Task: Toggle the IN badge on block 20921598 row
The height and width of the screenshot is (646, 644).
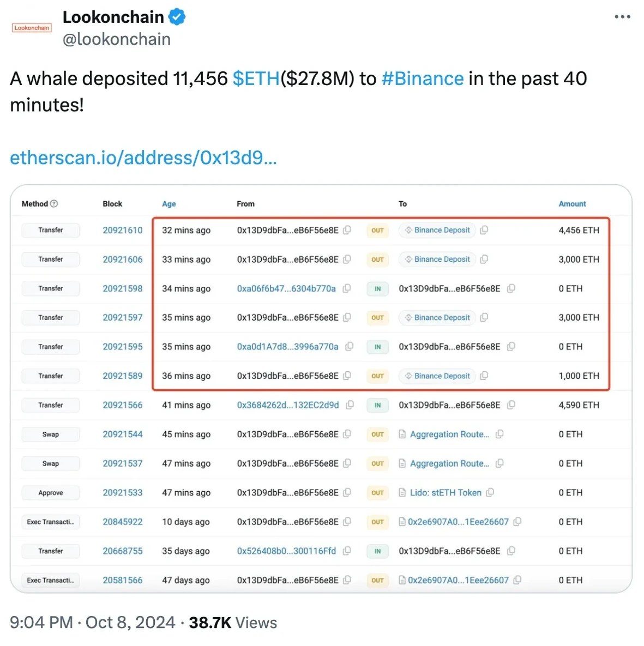Action: [x=377, y=288]
